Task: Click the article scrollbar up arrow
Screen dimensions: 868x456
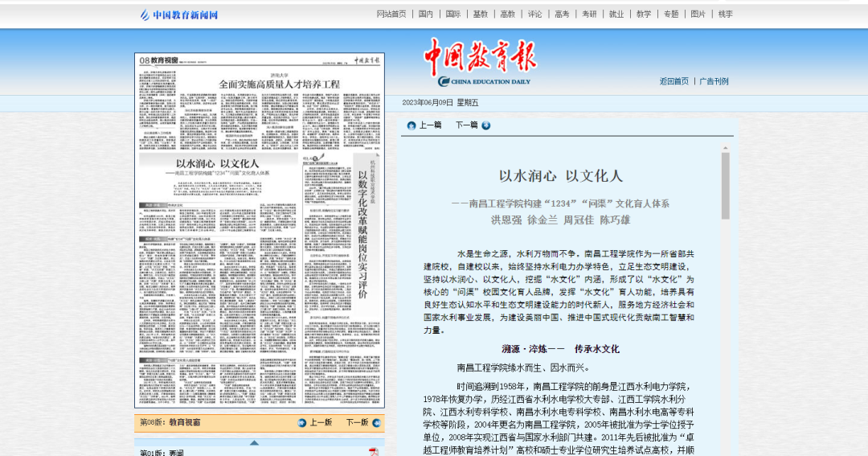Action: (x=726, y=148)
